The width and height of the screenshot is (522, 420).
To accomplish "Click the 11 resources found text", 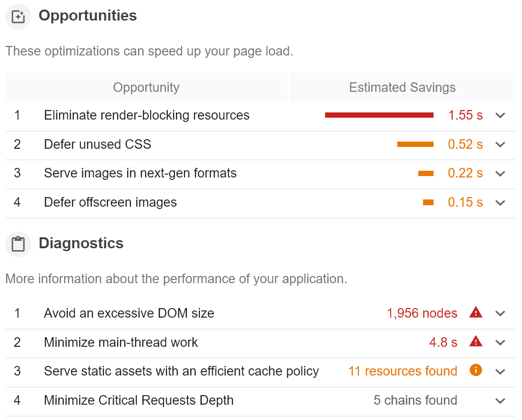I will point(402,371).
